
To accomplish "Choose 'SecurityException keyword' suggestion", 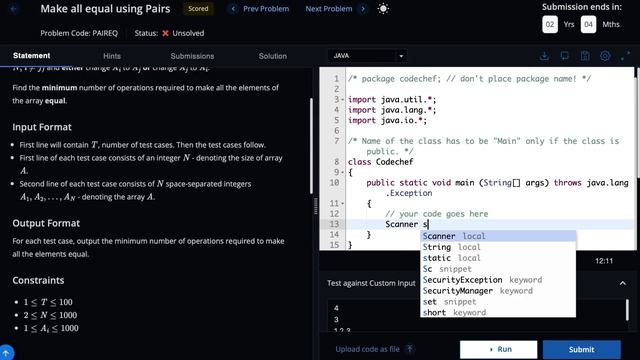I will pyautogui.click(x=498, y=280).
